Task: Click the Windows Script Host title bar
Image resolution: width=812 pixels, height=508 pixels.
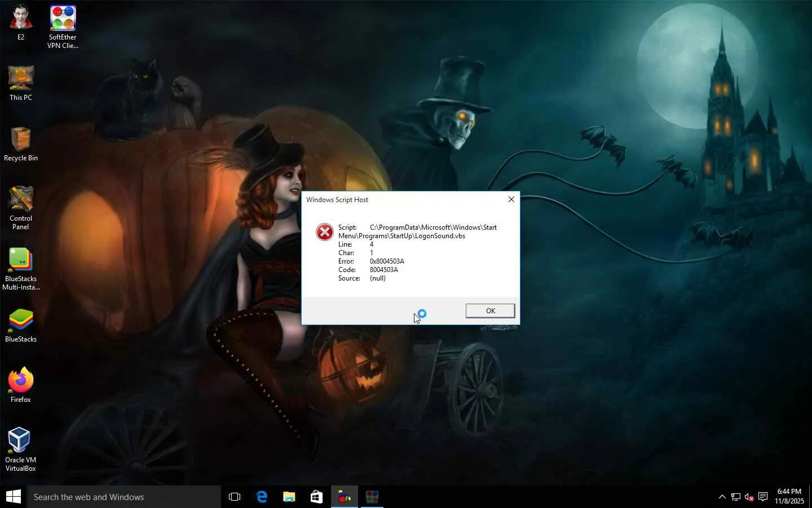Action: tap(411, 199)
